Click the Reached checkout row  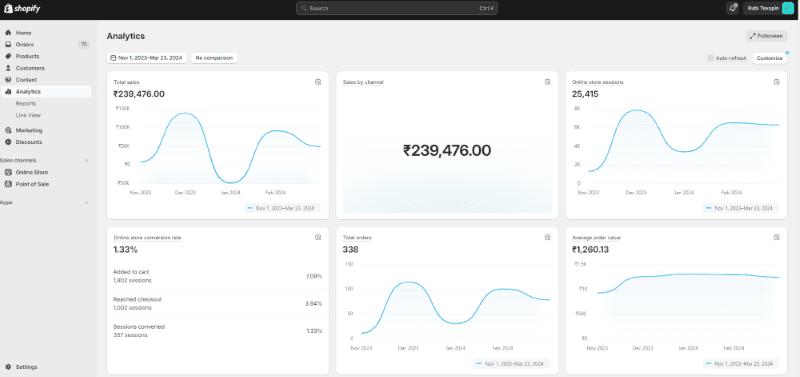pyautogui.click(x=217, y=304)
